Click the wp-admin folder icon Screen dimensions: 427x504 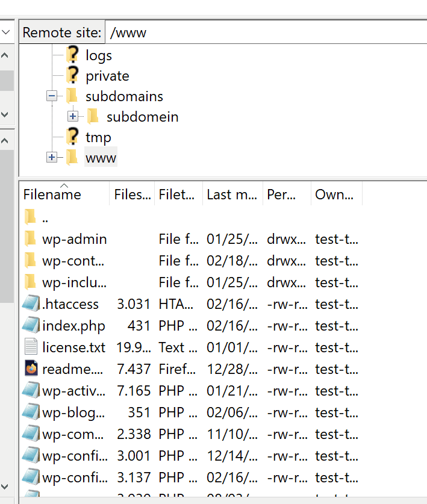(x=30, y=239)
